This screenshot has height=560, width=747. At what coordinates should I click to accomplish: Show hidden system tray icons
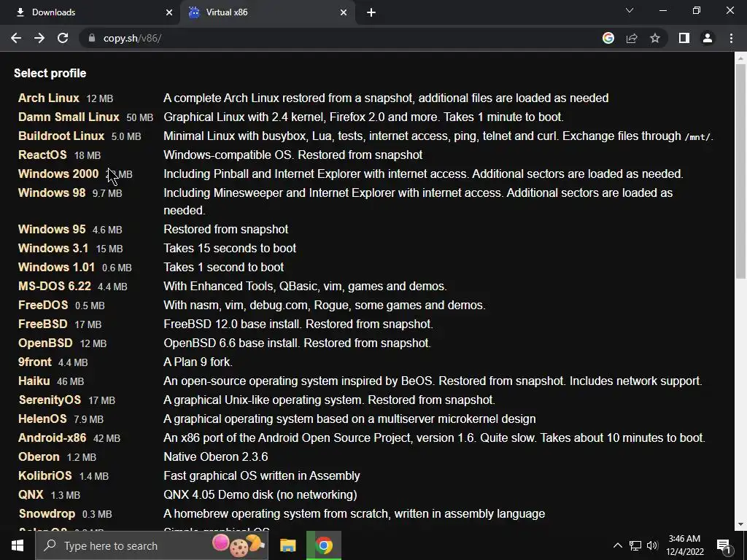point(617,545)
